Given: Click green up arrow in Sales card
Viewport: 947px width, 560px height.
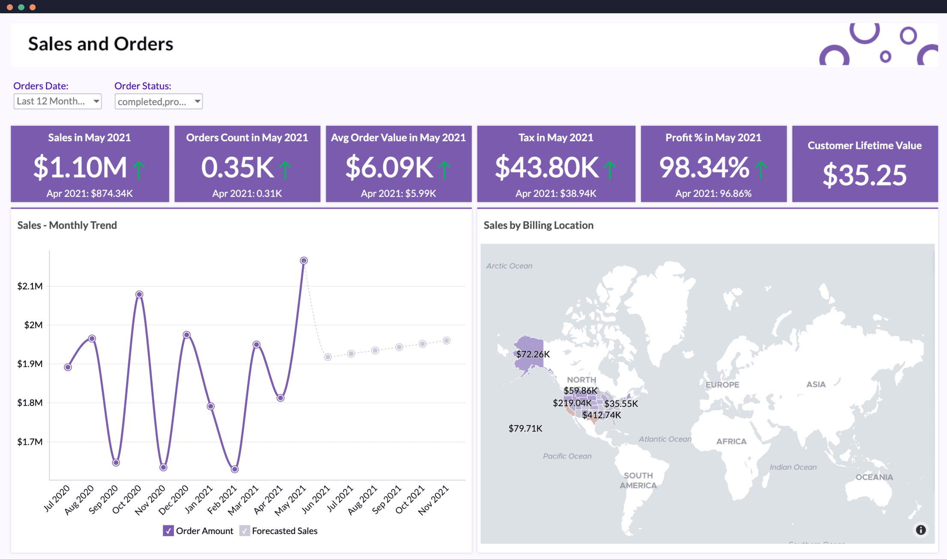Looking at the screenshot, I should 139,170.
